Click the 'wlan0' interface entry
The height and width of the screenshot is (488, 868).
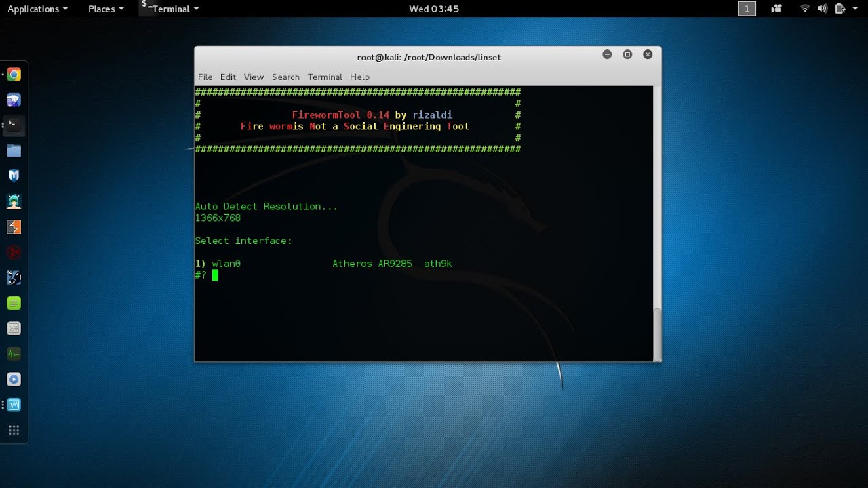[x=226, y=264]
